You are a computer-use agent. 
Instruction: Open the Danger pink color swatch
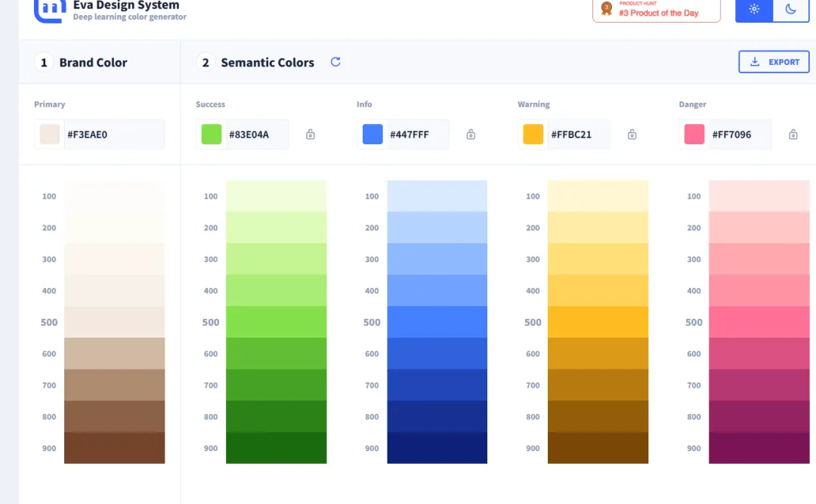coord(694,135)
